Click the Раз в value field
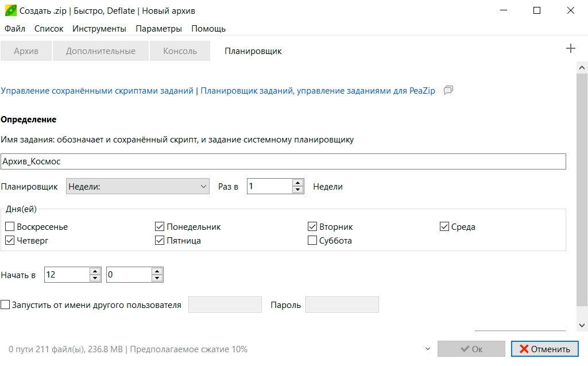Image resolution: width=588 pixels, height=366 pixels. coord(269,186)
